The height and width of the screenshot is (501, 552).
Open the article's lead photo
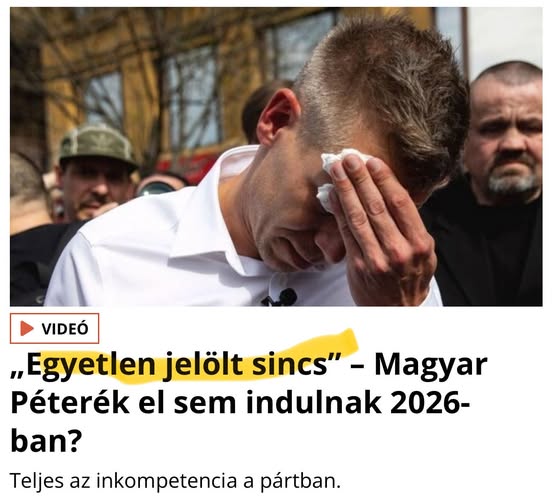tap(276, 157)
